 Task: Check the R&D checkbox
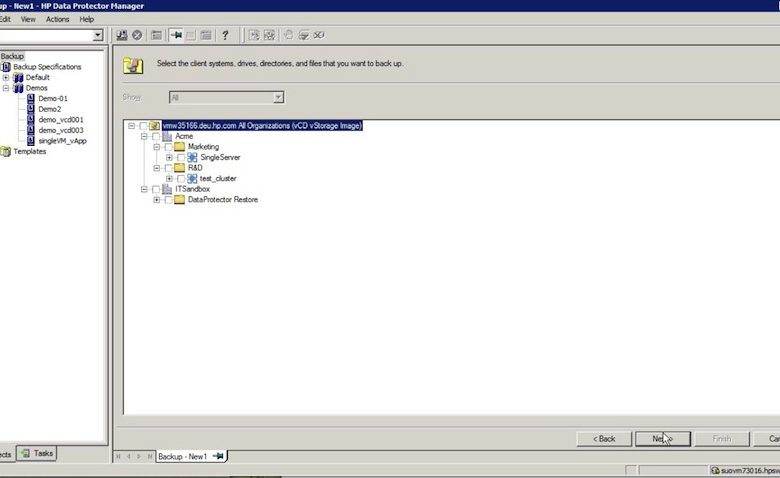[x=168, y=168]
